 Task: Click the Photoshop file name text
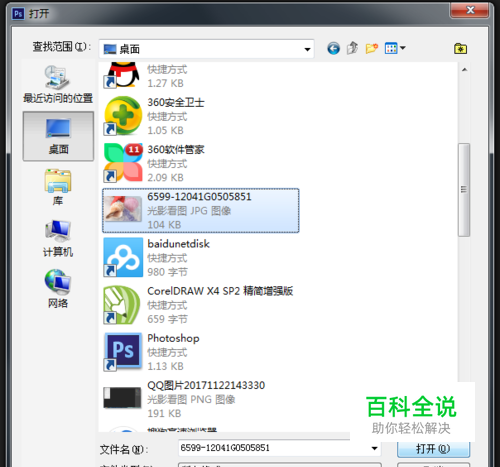173,338
